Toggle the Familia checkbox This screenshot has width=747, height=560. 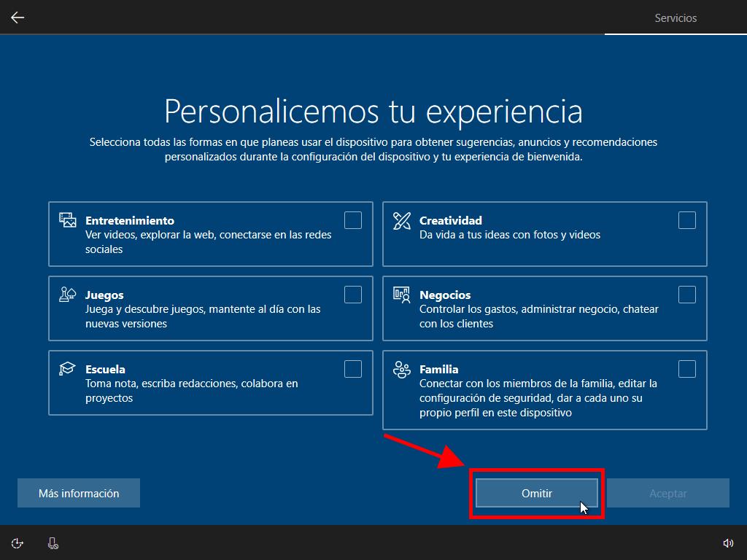tap(687, 369)
